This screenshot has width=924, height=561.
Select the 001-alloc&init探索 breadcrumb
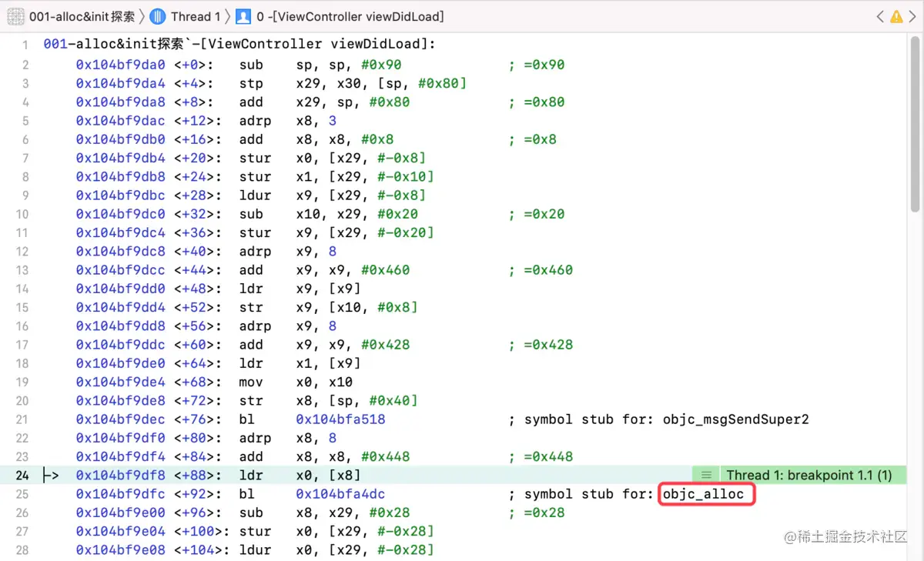pos(82,16)
